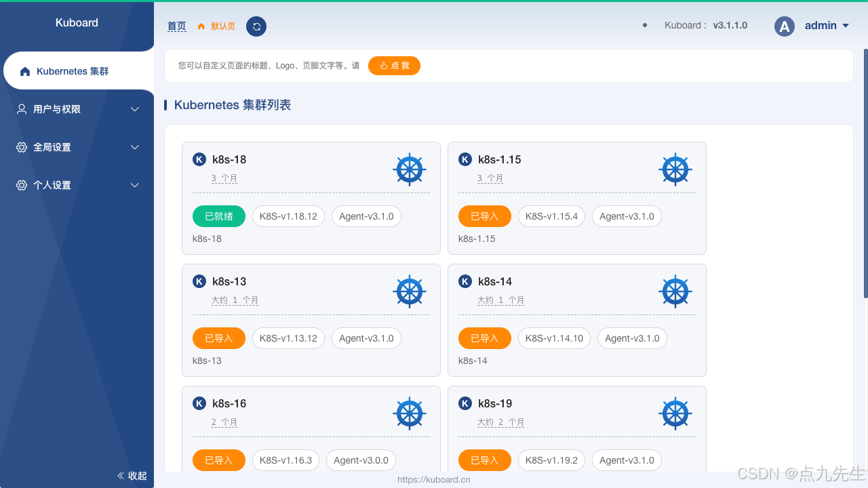868x488 pixels.
Task: Click the green 已就绪 status on k8s-18
Action: (x=219, y=216)
